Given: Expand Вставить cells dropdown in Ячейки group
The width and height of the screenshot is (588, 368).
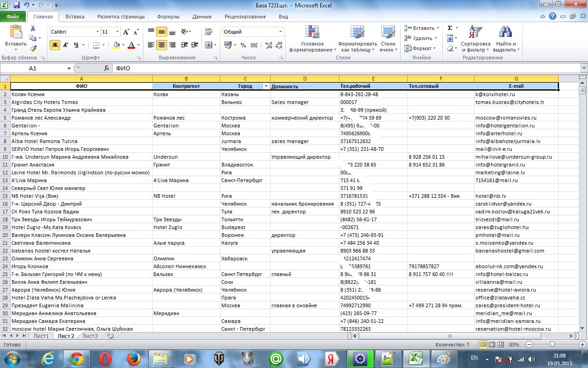Looking at the screenshot, I should (438, 28).
